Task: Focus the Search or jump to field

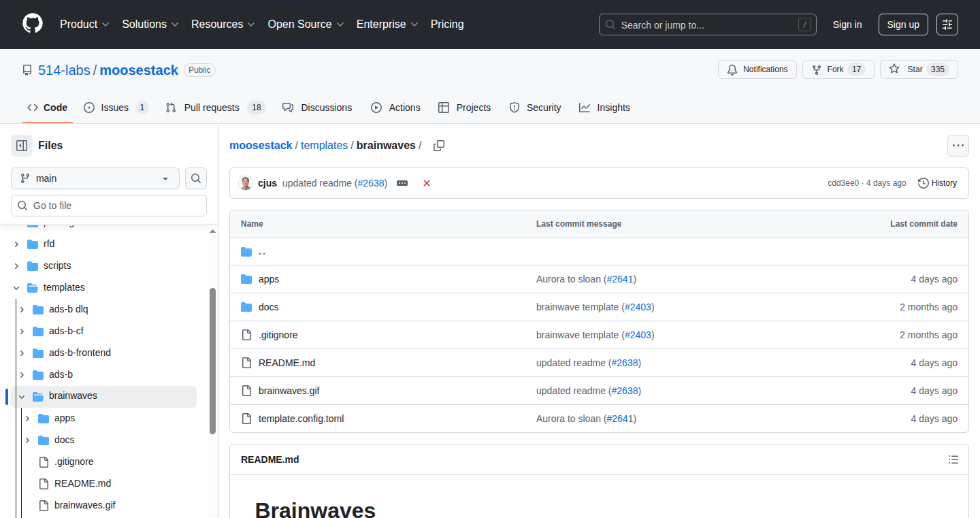Action: tap(708, 25)
